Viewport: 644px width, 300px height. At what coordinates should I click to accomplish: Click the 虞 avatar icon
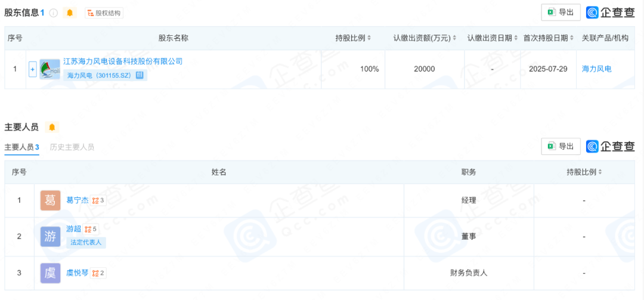(50, 273)
